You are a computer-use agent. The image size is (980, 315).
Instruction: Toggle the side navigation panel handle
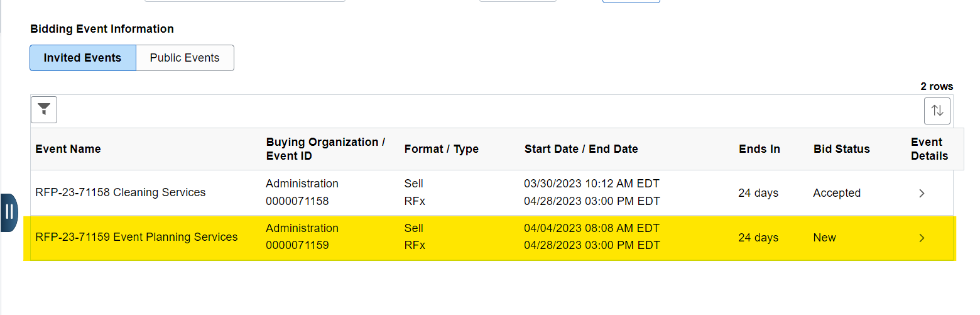[9, 212]
